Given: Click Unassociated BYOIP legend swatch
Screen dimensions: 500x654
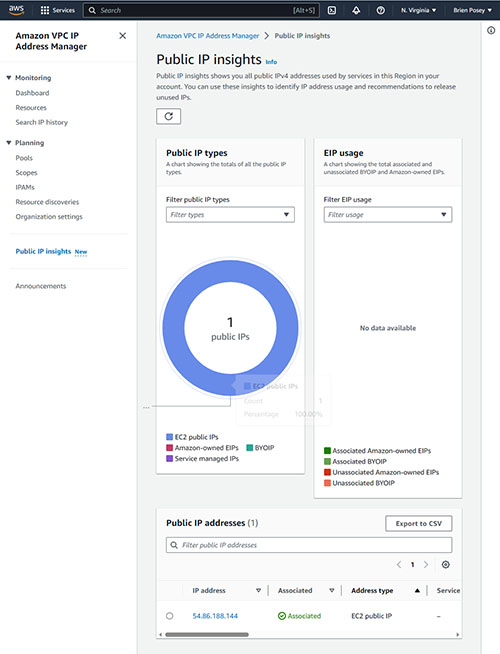Looking at the screenshot, I should click(x=327, y=483).
